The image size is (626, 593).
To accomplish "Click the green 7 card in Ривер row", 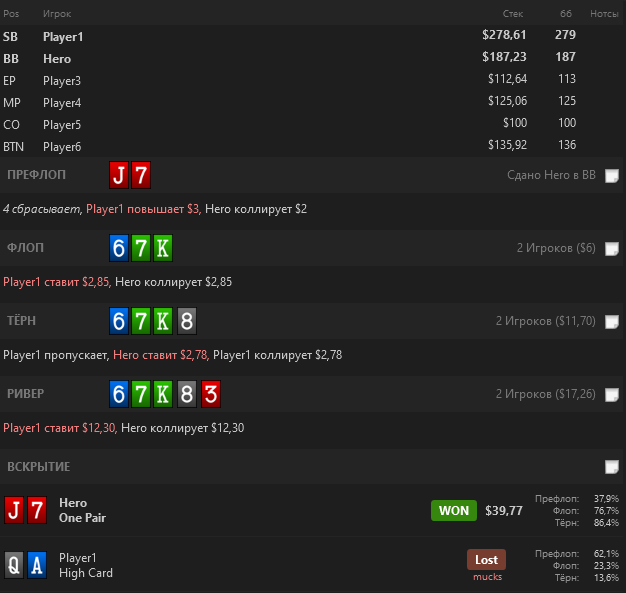I will pos(141,394).
